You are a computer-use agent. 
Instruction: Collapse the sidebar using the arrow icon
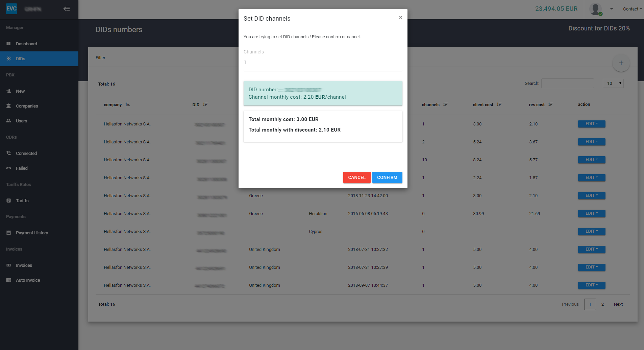67,9
